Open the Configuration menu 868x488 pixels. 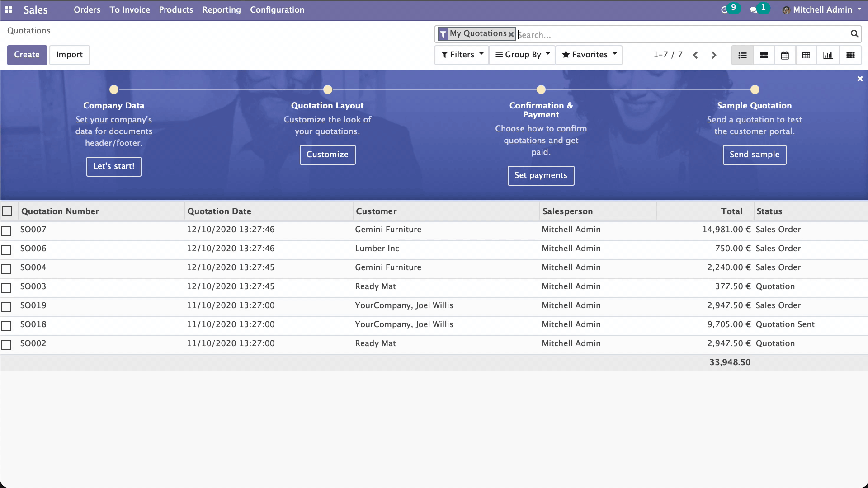(277, 9)
